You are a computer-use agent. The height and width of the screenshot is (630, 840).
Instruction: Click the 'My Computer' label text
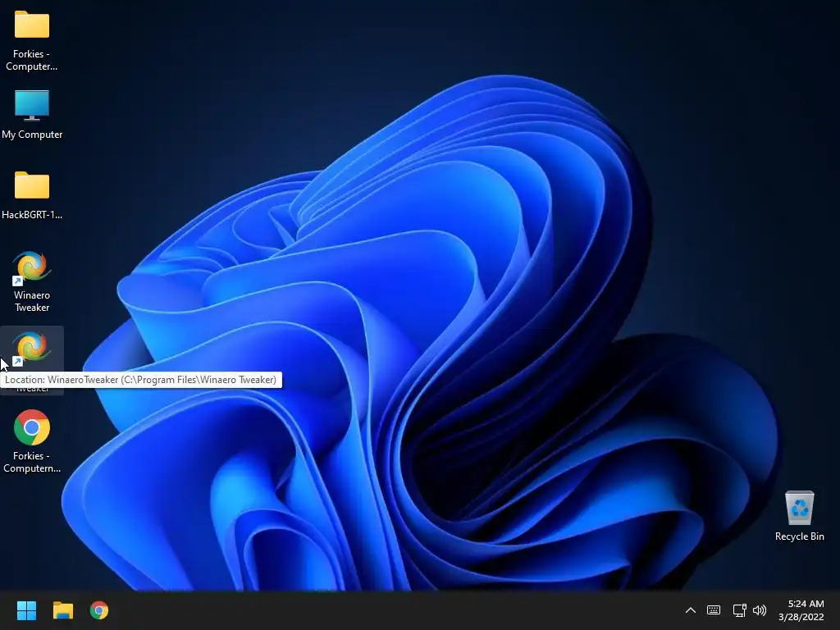click(32, 135)
